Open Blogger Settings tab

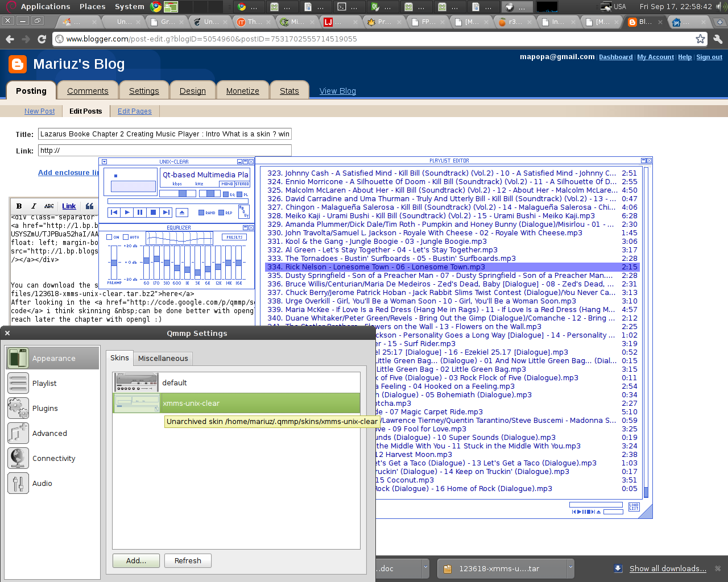coord(144,91)
